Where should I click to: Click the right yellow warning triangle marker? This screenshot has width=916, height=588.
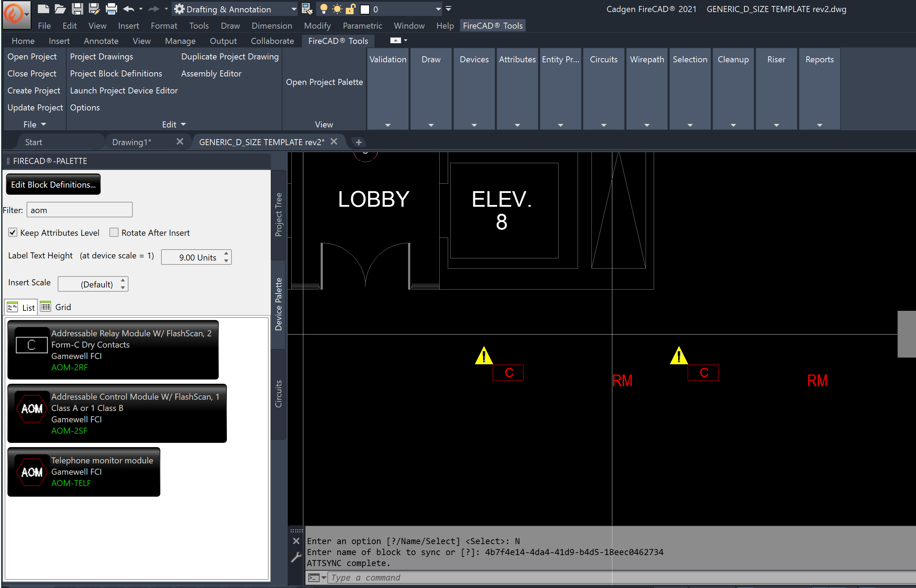679,356
